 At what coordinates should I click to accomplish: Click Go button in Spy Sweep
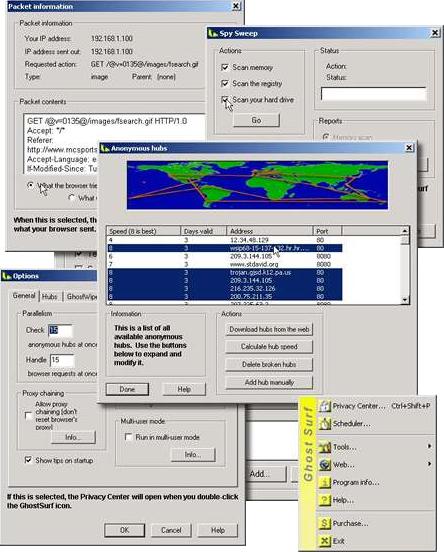256,120
